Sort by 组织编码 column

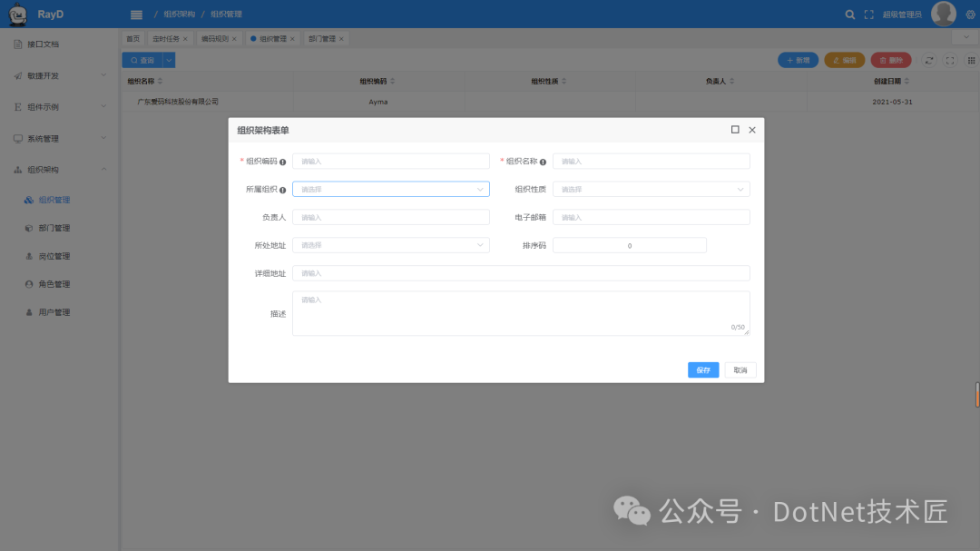point(393,82)
